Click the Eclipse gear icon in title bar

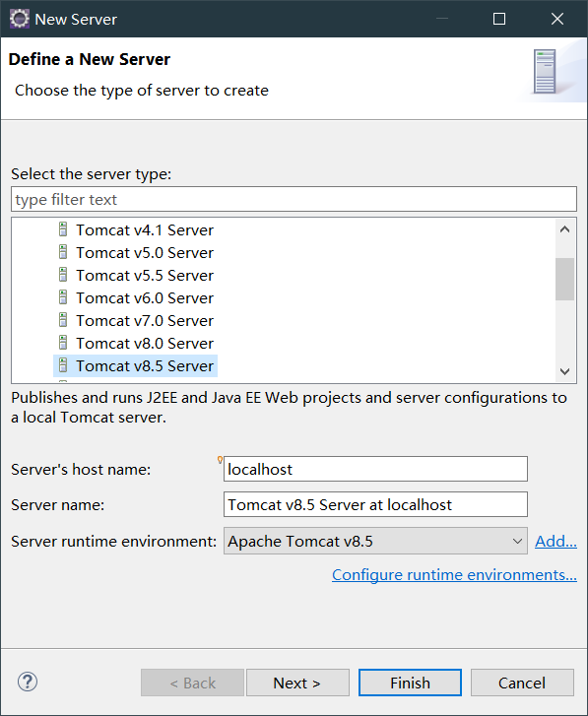[19, 19]
